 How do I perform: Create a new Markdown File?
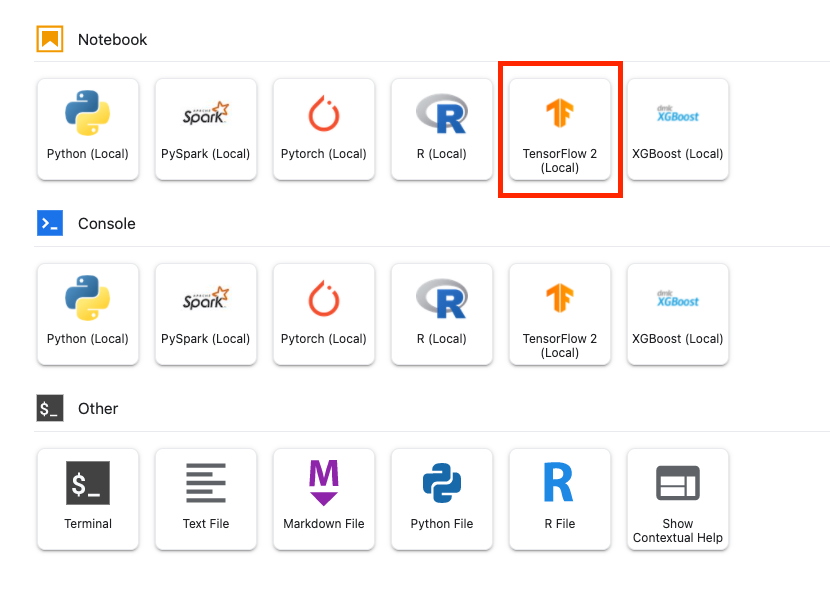pyautogui.click(x=324, y=499)
